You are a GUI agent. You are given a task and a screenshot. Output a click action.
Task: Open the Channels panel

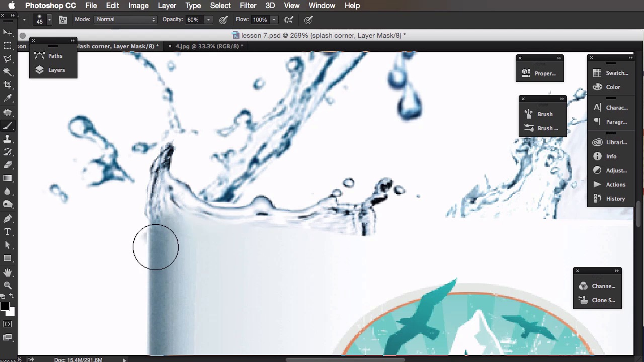(597, 286)
